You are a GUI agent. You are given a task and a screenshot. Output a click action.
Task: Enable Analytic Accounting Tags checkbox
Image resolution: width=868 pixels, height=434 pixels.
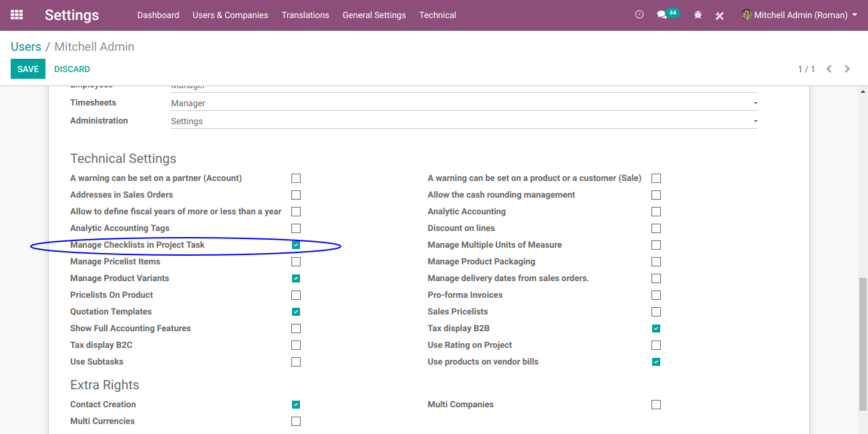pos(296,228)
